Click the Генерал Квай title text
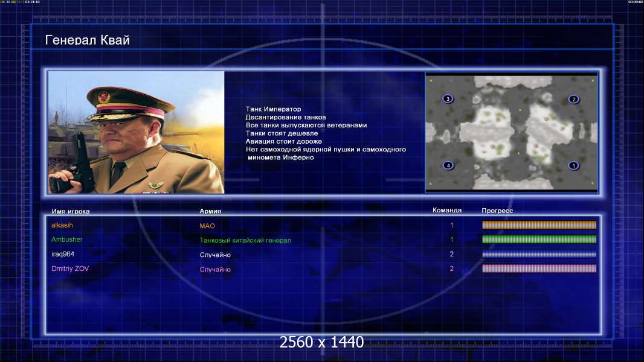Viewport: 644px width, 362px height. (x=88, y=40)
